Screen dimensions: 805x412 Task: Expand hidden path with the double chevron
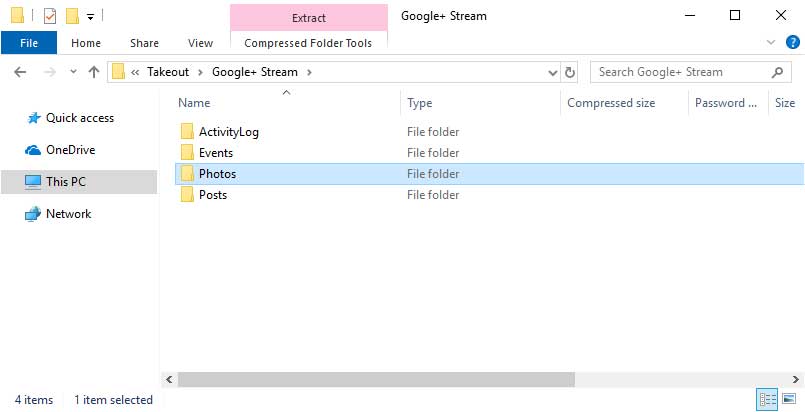coord(135,72)
